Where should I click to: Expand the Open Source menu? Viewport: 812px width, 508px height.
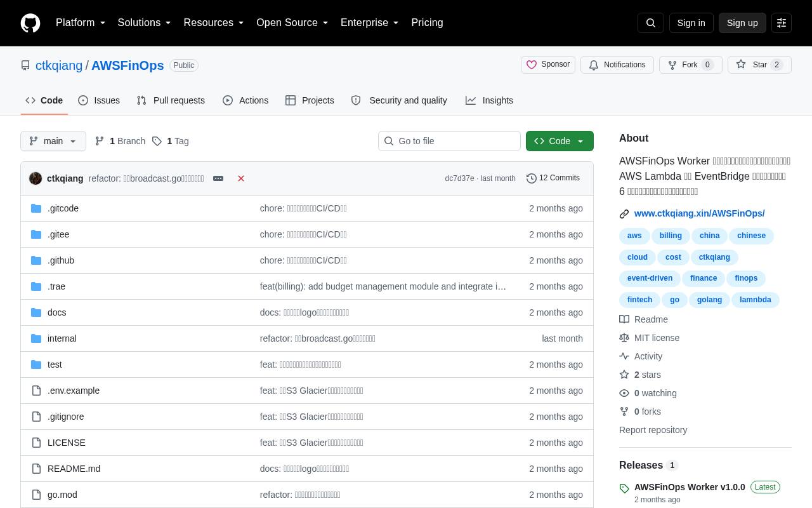pyautogui.click(x=292, y=23)
